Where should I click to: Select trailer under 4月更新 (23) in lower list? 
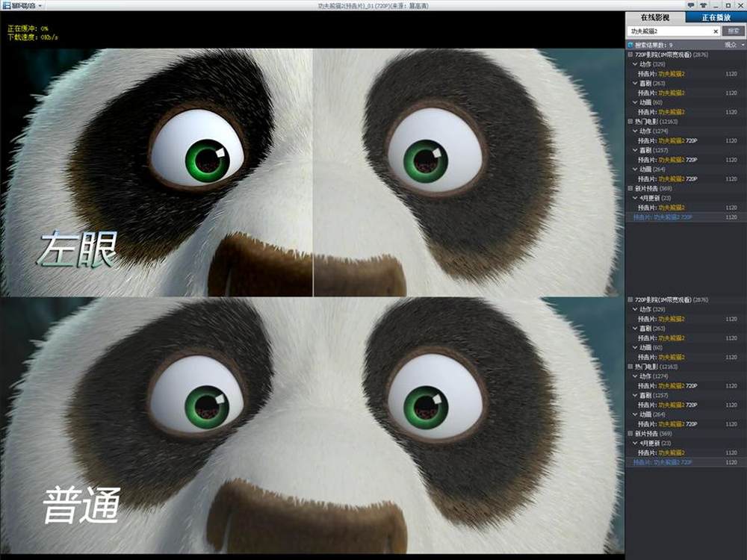pyautogui.click(x=686, y=453)
